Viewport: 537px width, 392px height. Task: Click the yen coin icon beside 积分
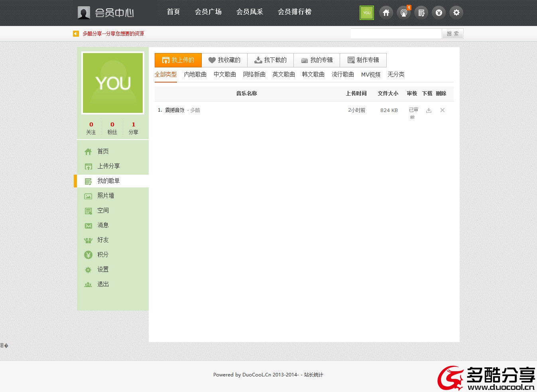coord(88,255)
